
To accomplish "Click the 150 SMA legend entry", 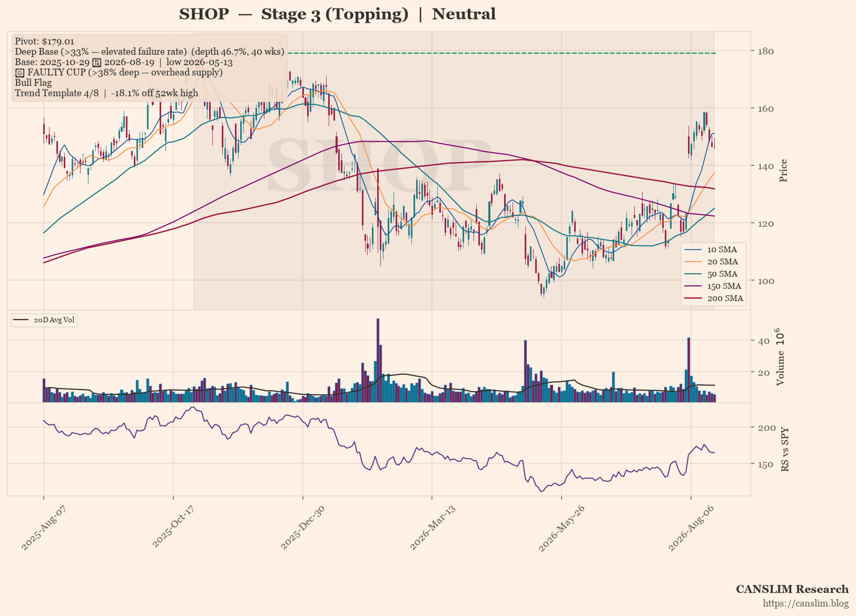I will [714, 286].
